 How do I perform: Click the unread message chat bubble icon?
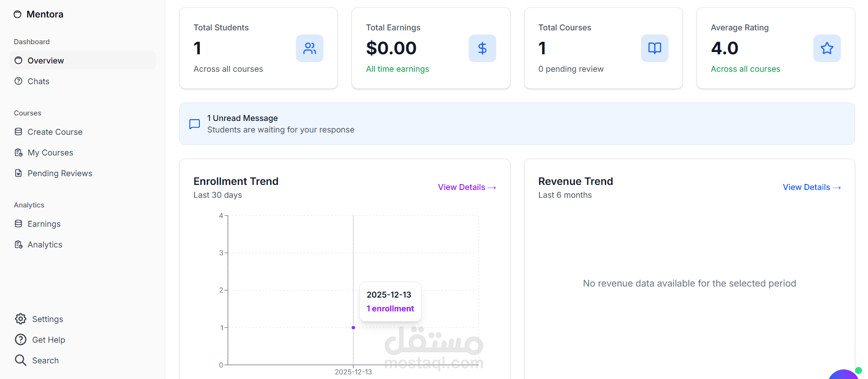[x=195, y=124]
